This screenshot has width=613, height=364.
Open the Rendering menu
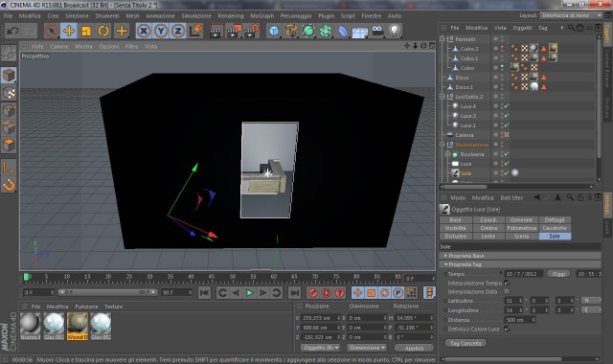pos(231,15)
